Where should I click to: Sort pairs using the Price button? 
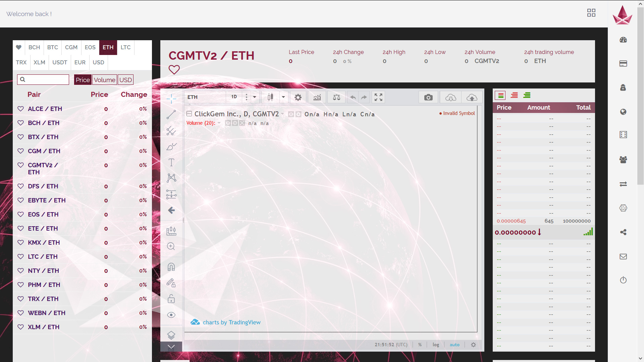(x=83, y=80)
